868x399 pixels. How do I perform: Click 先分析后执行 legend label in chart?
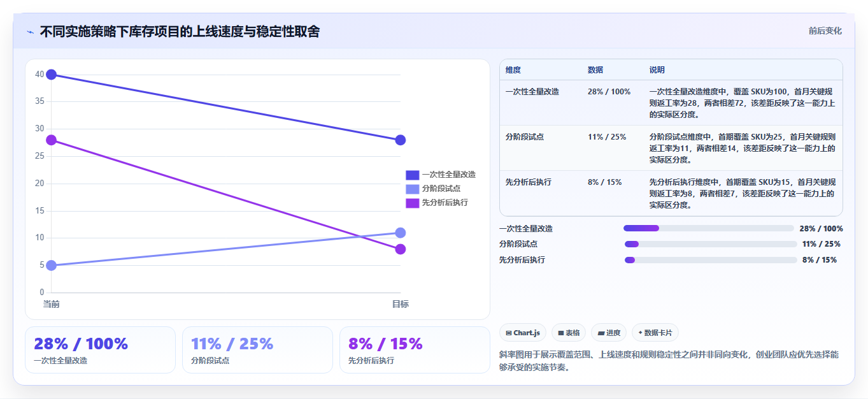coord(445,203)
